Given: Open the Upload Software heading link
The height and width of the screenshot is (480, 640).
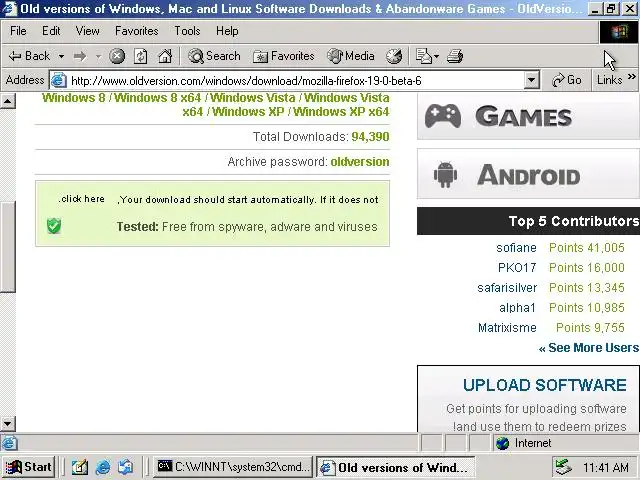Looking at the screenshot, I should coord(544,385).
